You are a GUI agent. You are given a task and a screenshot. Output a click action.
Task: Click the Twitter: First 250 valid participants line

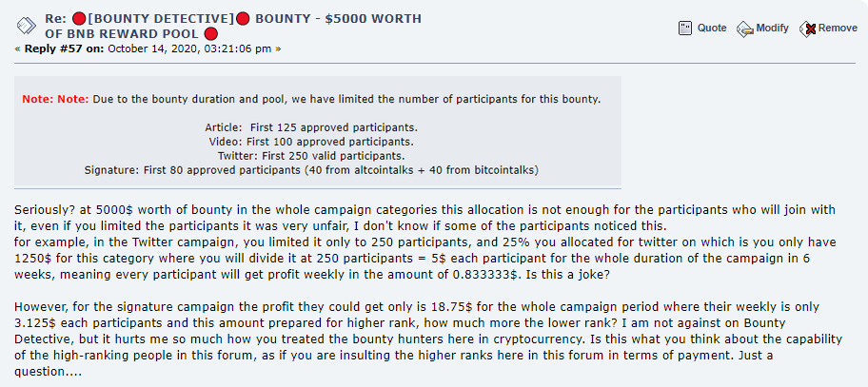click(x=311, y=156)
